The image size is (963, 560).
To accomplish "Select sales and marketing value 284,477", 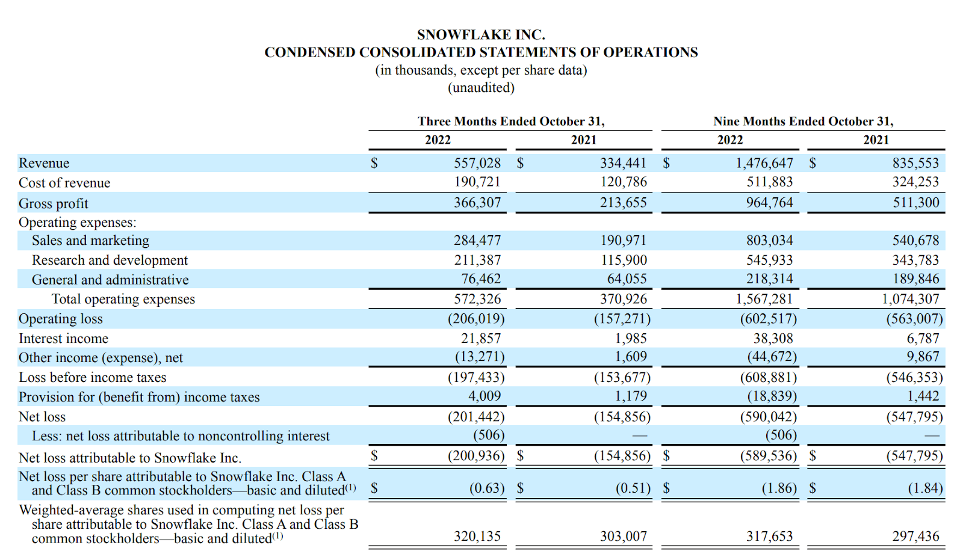I will (477, 241).
